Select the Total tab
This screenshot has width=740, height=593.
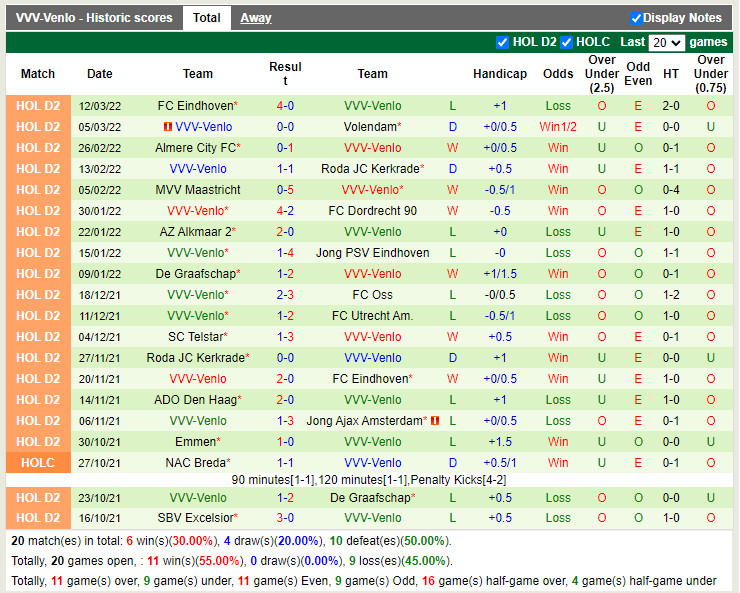[207, 18]
